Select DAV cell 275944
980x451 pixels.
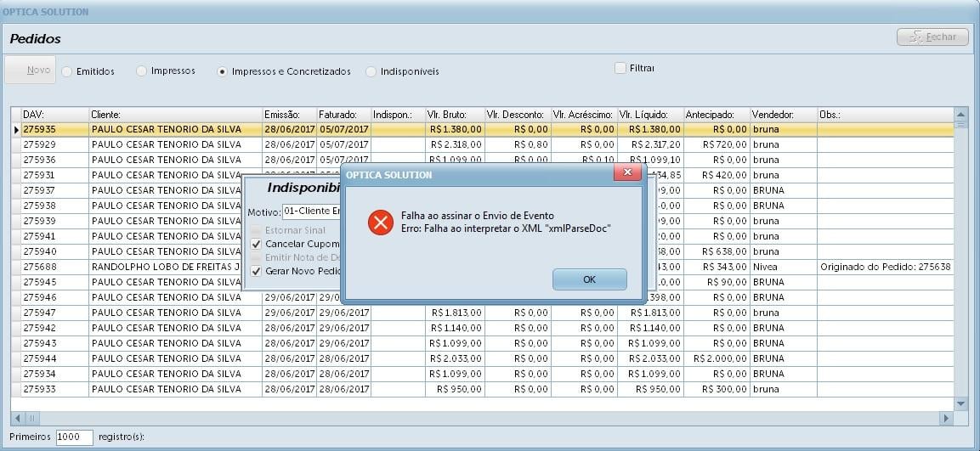[x=55, y=358]
